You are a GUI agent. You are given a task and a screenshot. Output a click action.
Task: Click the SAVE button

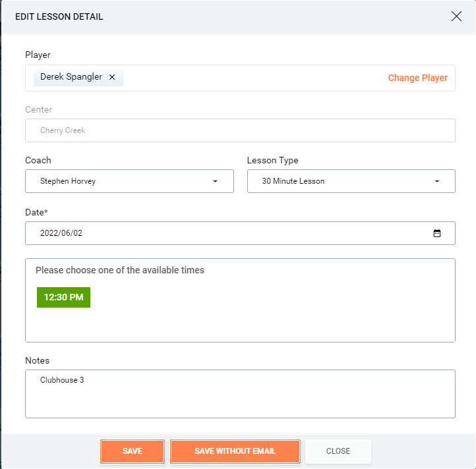(133, 451)
